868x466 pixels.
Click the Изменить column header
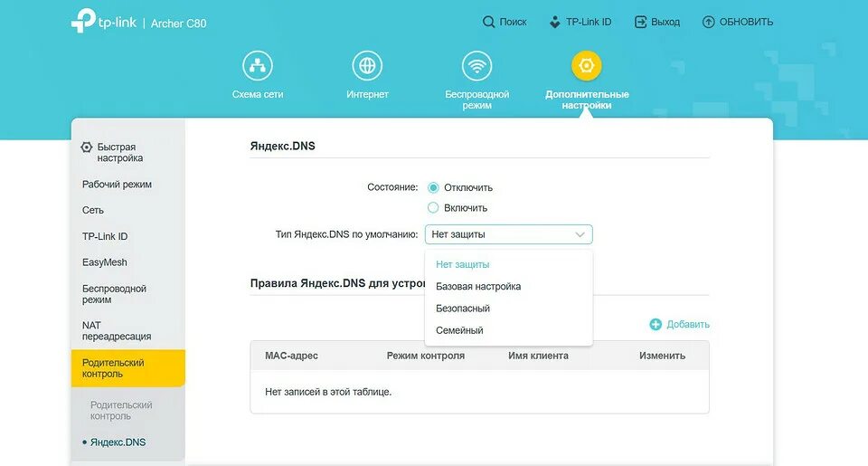click(662, 356)
